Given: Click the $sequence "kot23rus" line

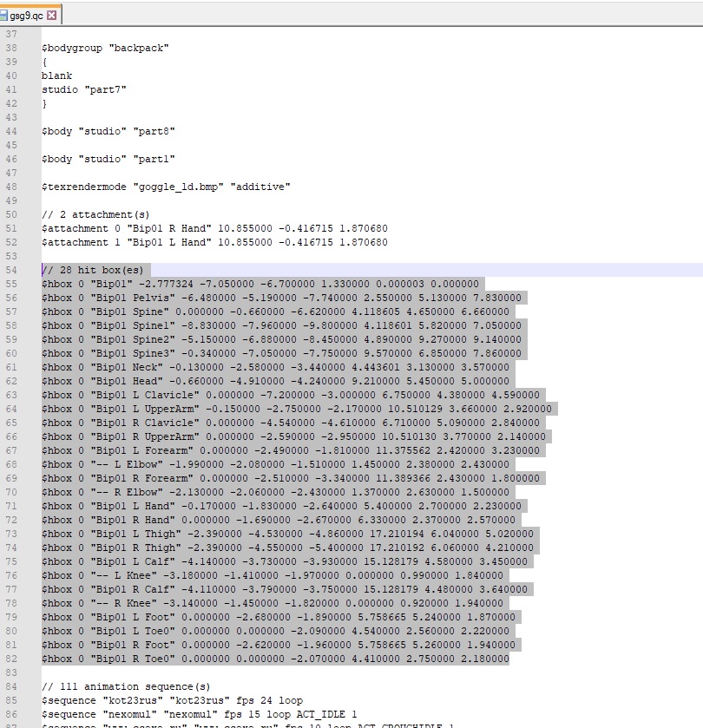Looking at the screenshot, I should tap(172, 700).
